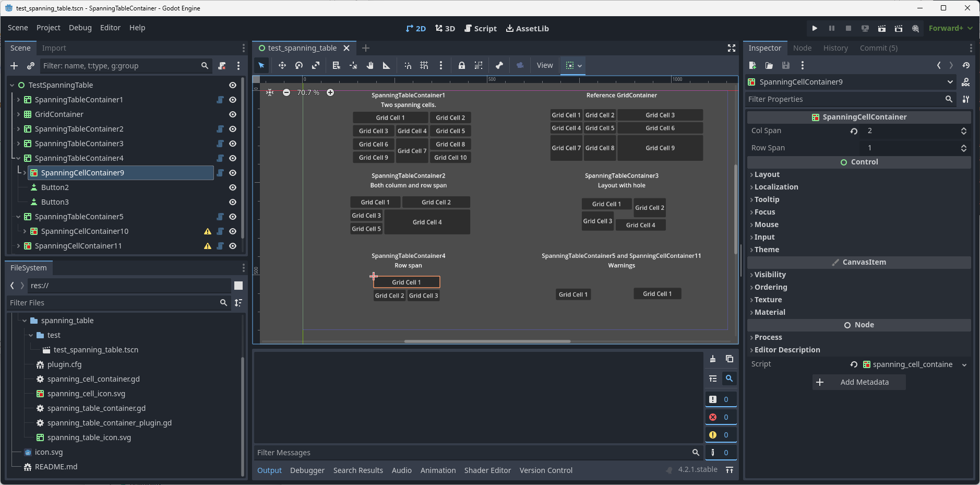Click the Add Metadata button
The width and height of the screenshot is (980, 485).
(859, 382)
